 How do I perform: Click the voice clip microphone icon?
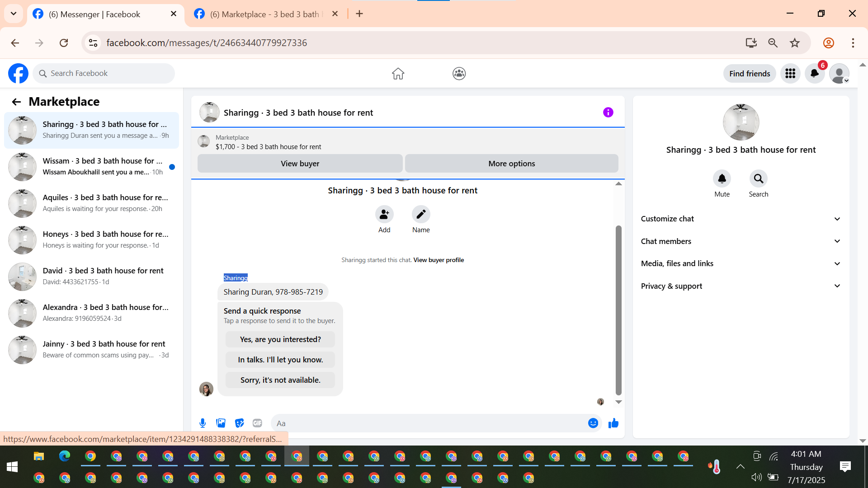(203, 423)
